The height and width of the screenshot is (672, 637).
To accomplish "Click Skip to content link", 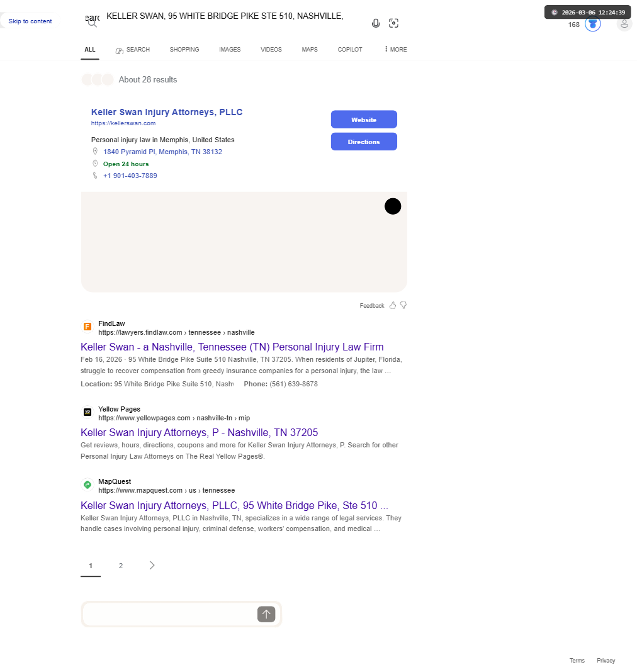I will coord(30,21).
